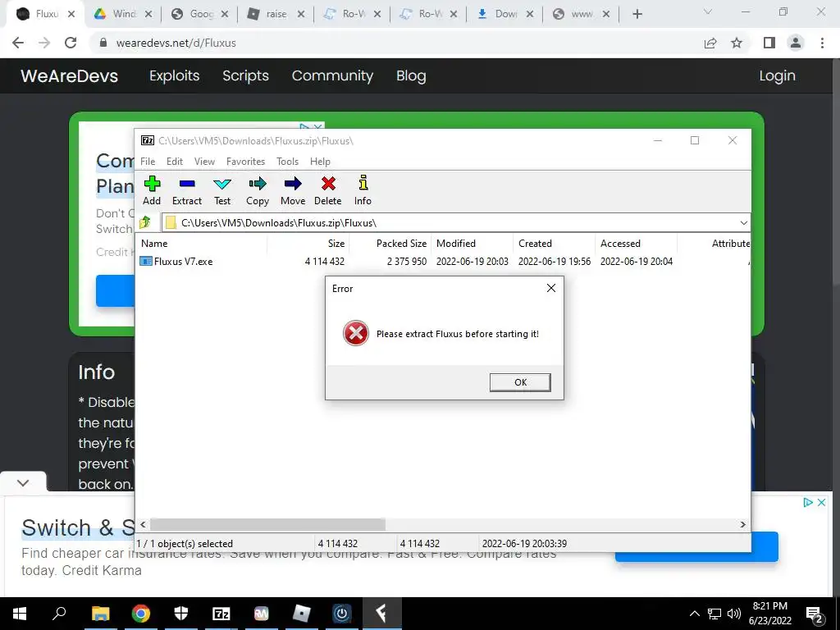Close the bottom banner ad X

coord(821,503)
